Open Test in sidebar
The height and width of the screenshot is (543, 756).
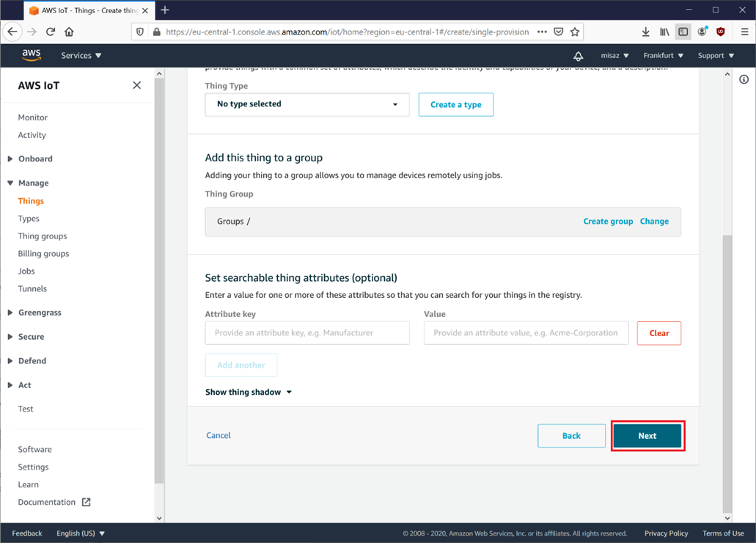point(26,409)
